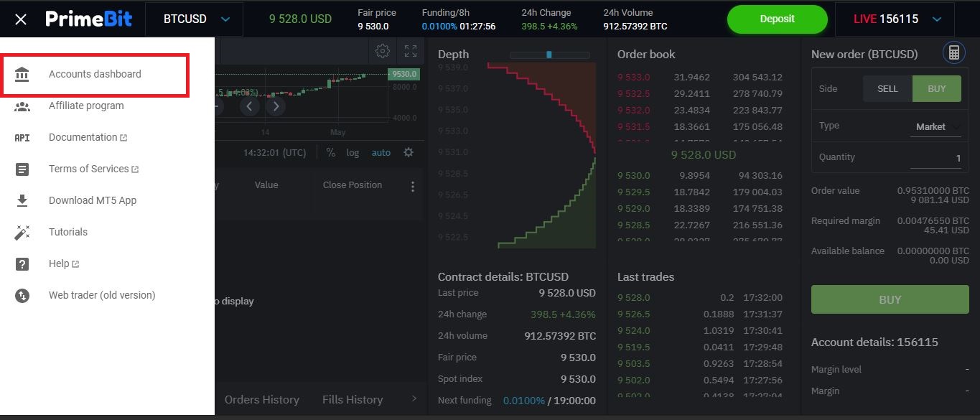Image resolution: width=980 pixels, height=420 pixels.
Task: Click the small gear beside auto scale
Action: pos(409,152)
